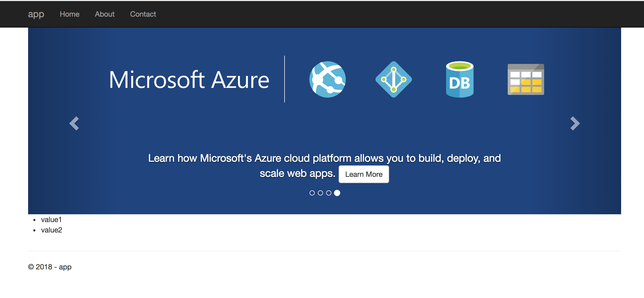Click the Azure Web Apps globe icon
Screen dimensions: 644x298
coord(327,79)
